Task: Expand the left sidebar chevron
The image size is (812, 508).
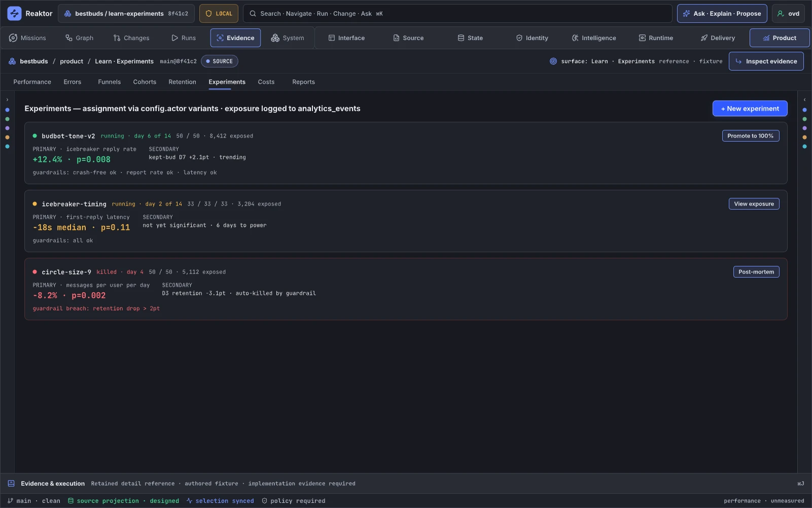Action: pyautogui.click(x=7, y=100)
